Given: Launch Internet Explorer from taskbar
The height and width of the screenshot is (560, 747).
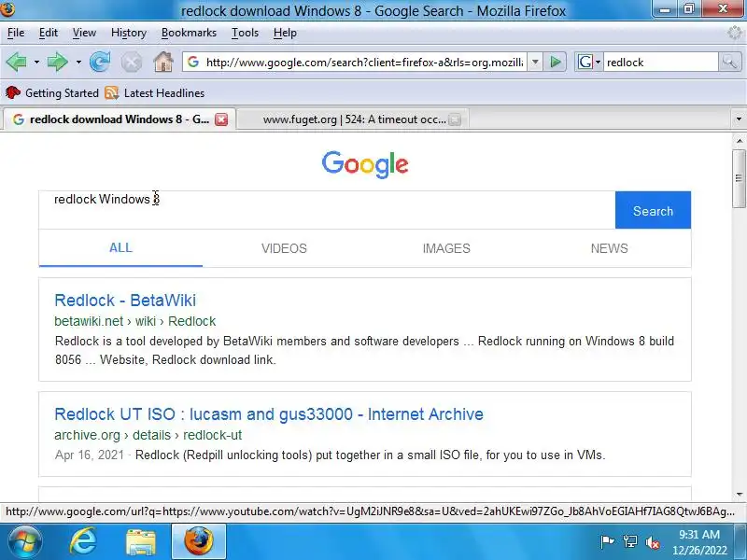Looking at the screenshot, I should point(83,542).
